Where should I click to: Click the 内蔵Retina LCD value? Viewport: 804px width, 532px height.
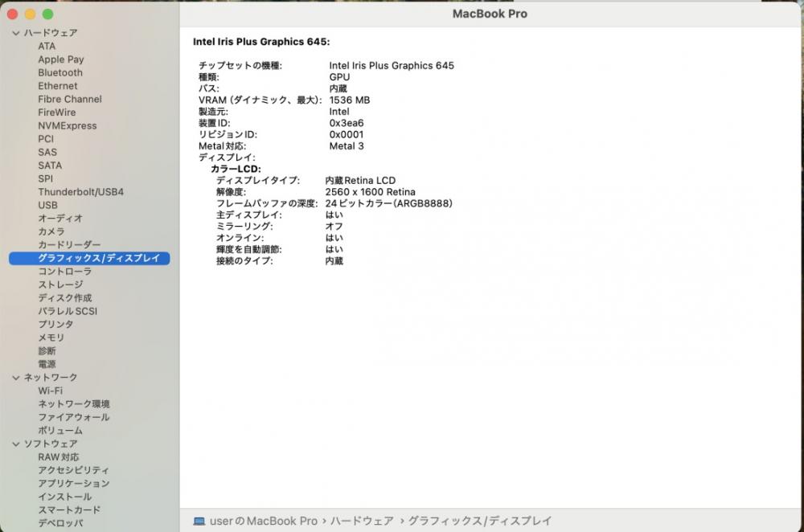360,181
